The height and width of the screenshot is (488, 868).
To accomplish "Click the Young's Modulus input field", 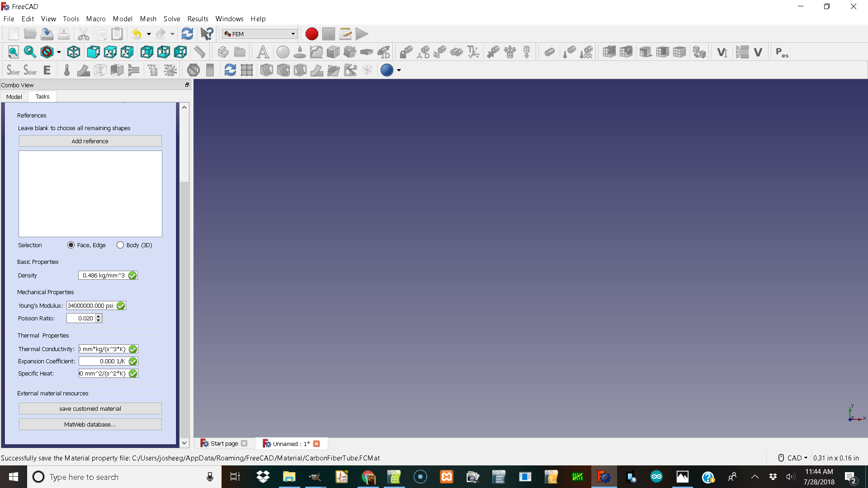I will 91,305.
